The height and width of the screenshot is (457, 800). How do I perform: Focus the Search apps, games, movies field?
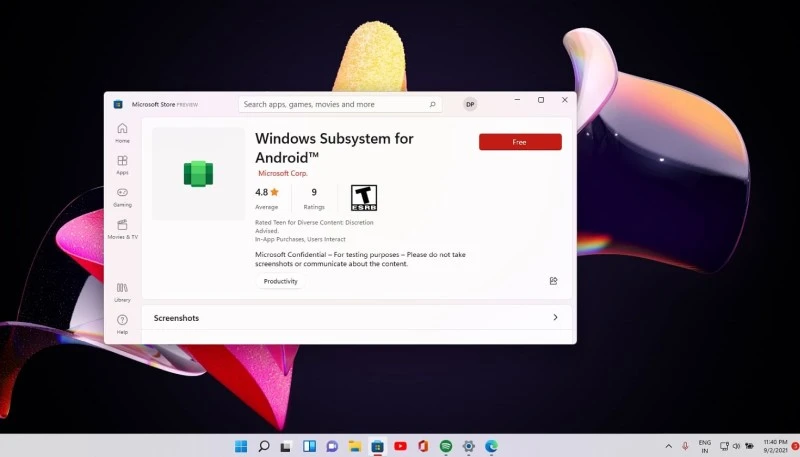[x=340, y=104]
